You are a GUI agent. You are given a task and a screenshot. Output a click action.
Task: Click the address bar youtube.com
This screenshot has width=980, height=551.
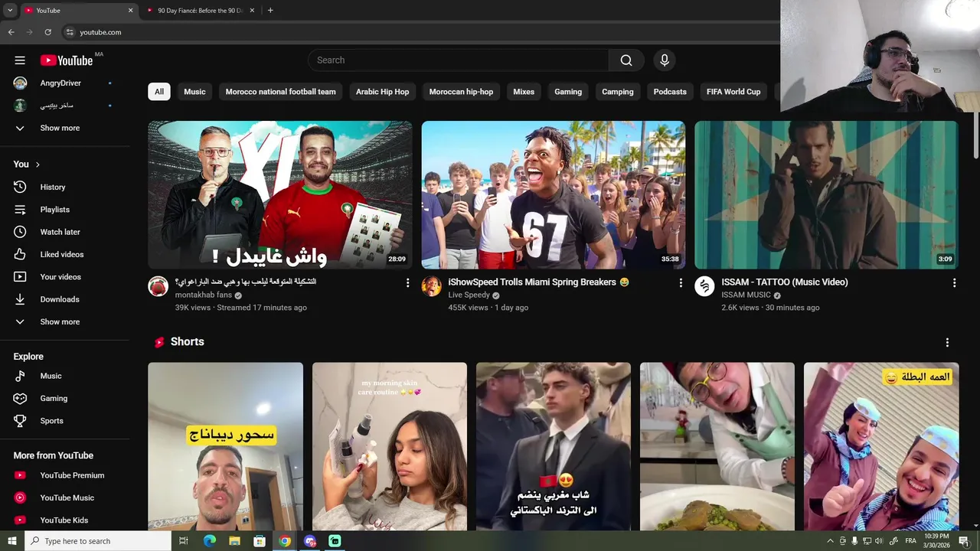(100, 32)
